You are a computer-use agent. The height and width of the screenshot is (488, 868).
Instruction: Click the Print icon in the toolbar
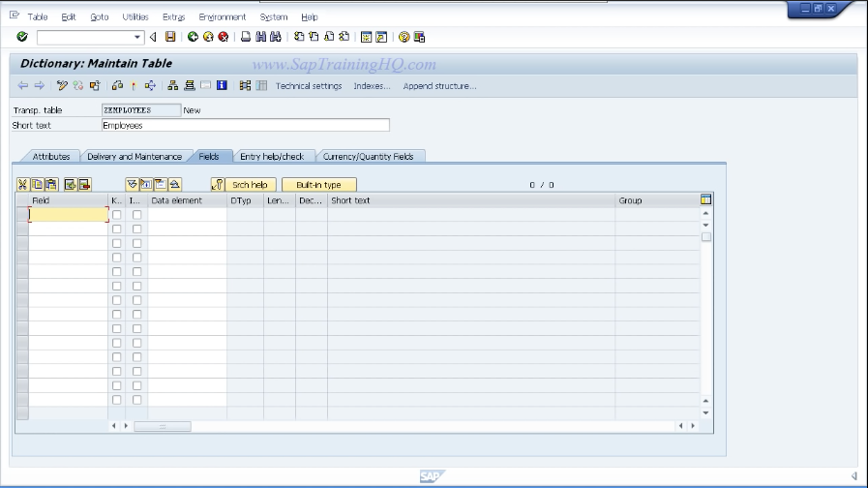point(246,37)
